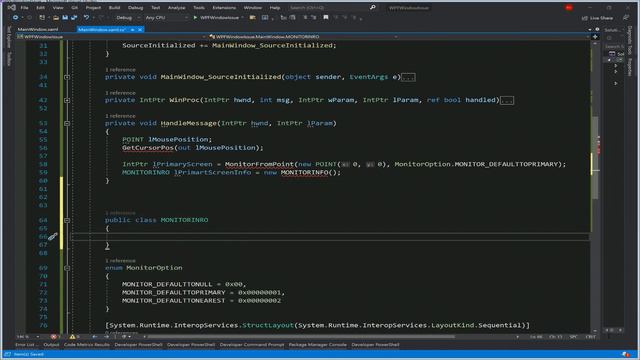Open the Edit menu
This screenshot has height=360, width=640.
click(40, 7)
